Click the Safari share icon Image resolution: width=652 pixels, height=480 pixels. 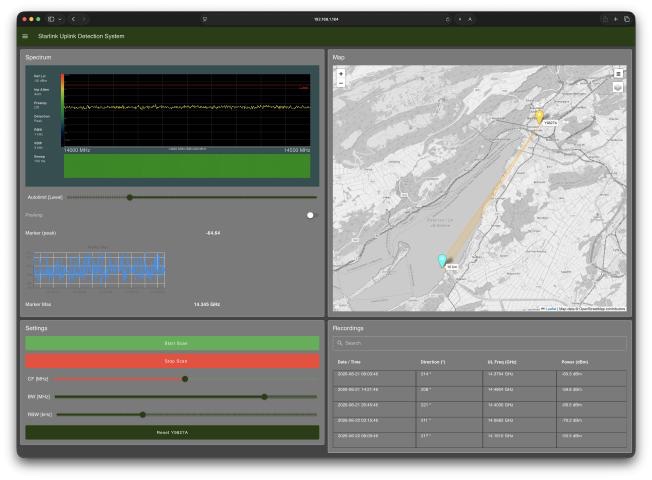point(605,19)
